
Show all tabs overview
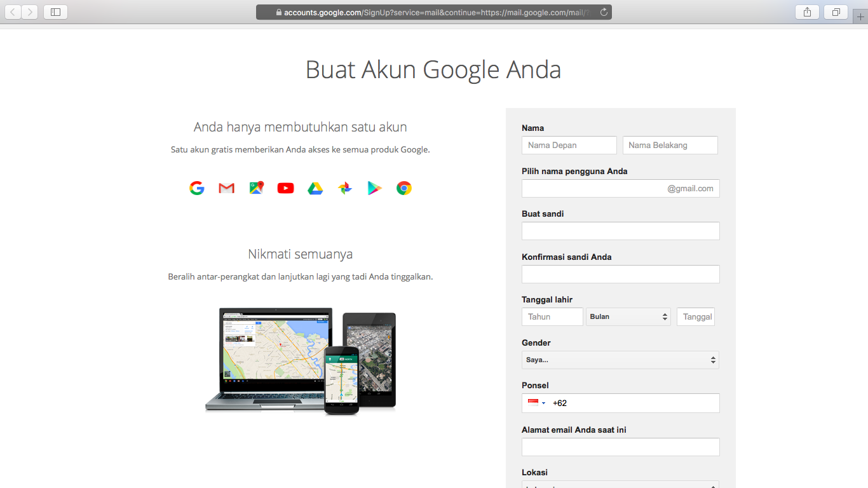tap(836, 11)
